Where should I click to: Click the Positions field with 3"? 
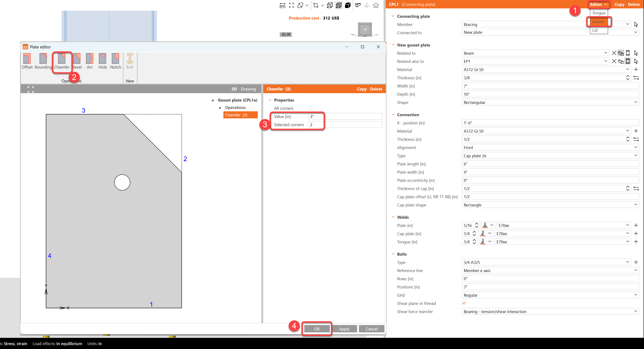[550, 287]
